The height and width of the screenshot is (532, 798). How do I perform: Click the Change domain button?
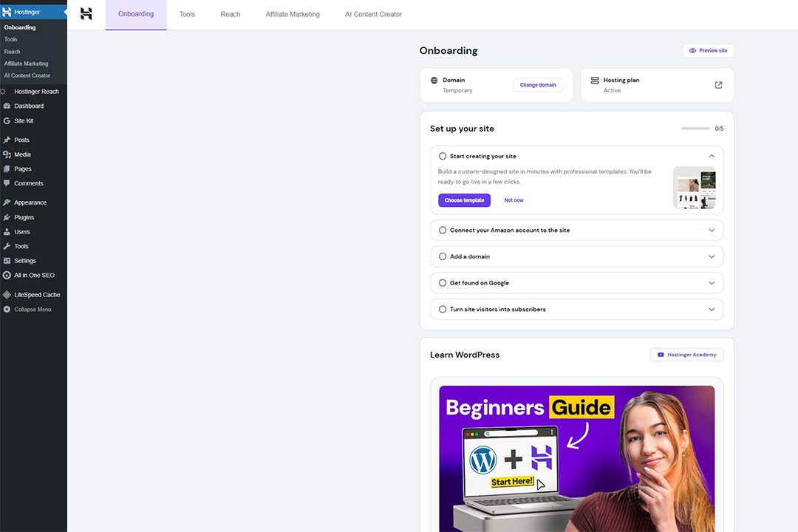coord(538,85)
